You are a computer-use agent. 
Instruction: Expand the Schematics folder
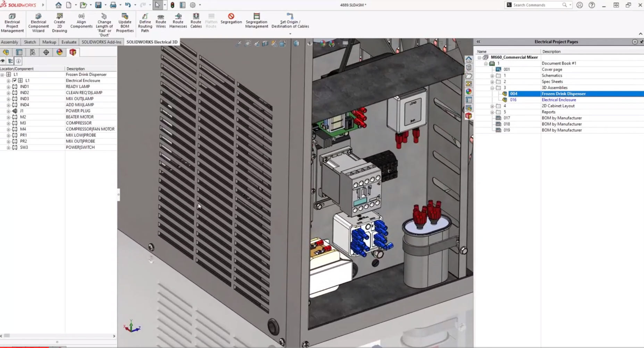point(492,76)
